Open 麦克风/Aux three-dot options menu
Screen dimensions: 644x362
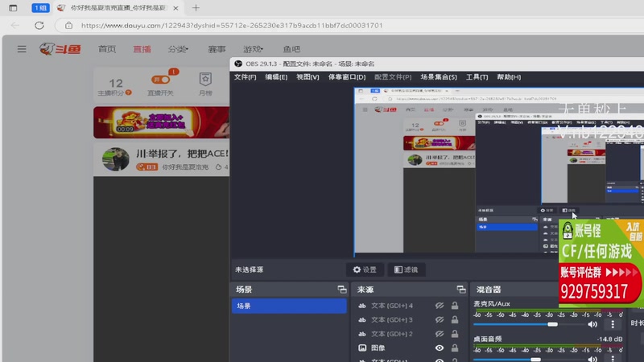click(x=613, y=324)
